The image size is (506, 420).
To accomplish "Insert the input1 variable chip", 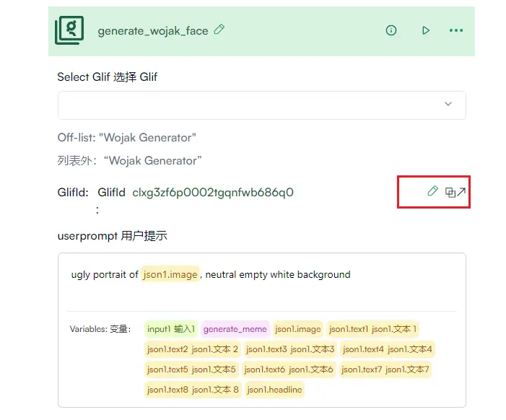I will (171, 329).
